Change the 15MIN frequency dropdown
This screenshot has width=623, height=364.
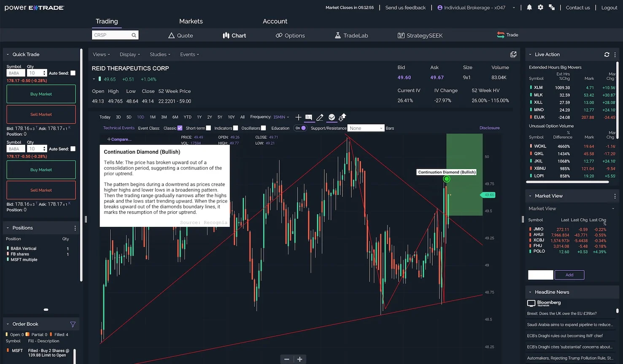pyautogui.click(x=281, y=117)
